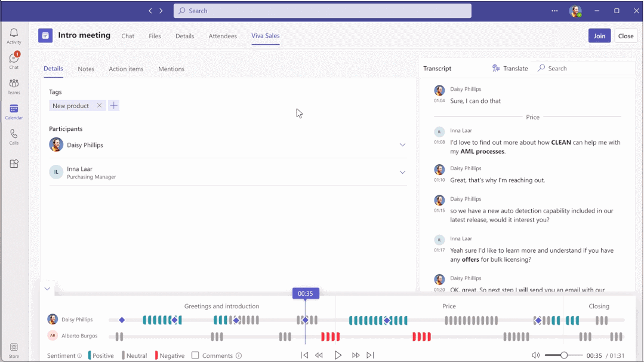Click the Negative sentiment legend

pyautogui.click(x=170, y=355)
